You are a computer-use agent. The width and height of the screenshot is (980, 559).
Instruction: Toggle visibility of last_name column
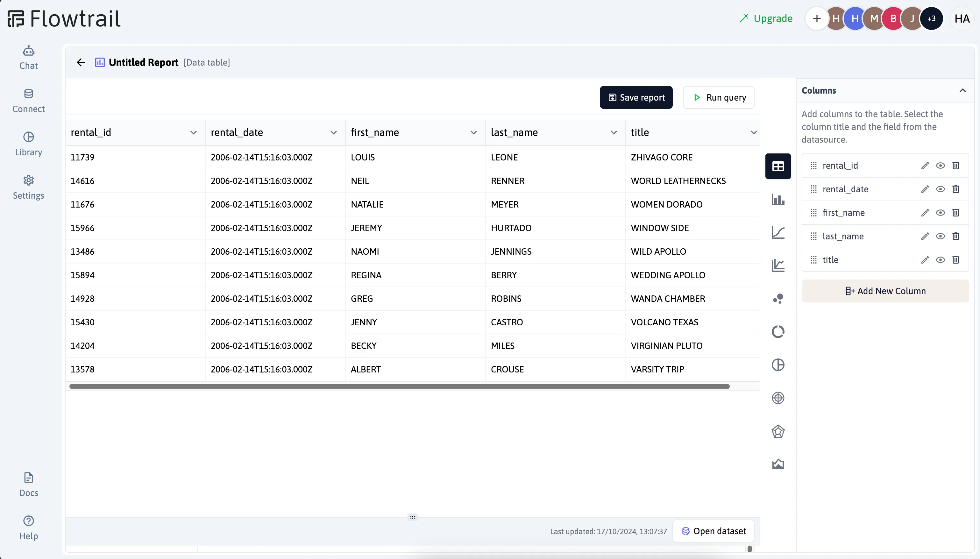tap(940, 236)
